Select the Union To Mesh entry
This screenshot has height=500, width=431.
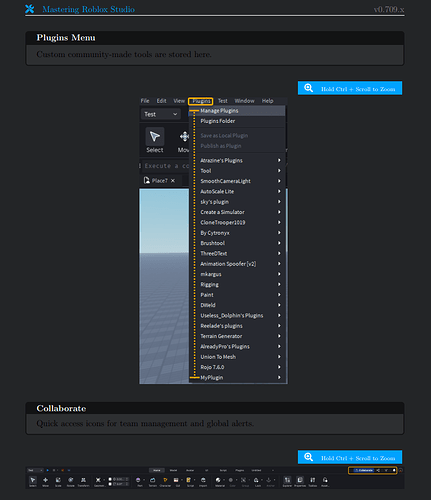coord(237,357)
